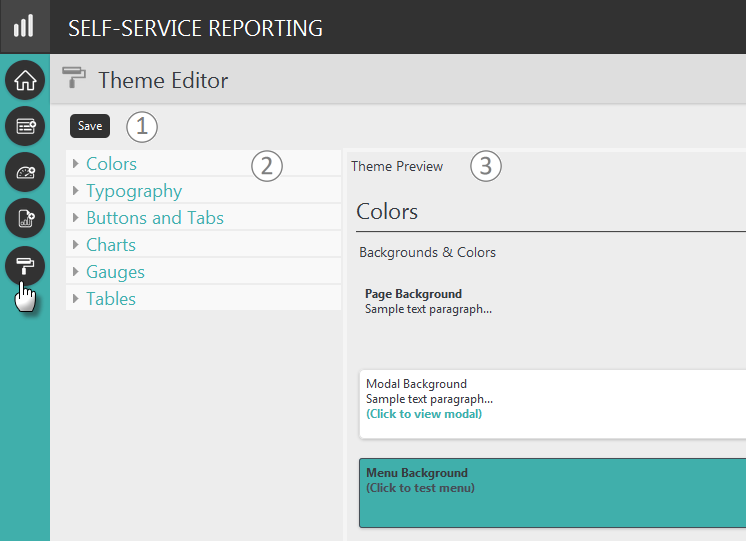Open the Typography settings label
The width and height of the screenshot is (746, 560).
pos(134,191)
